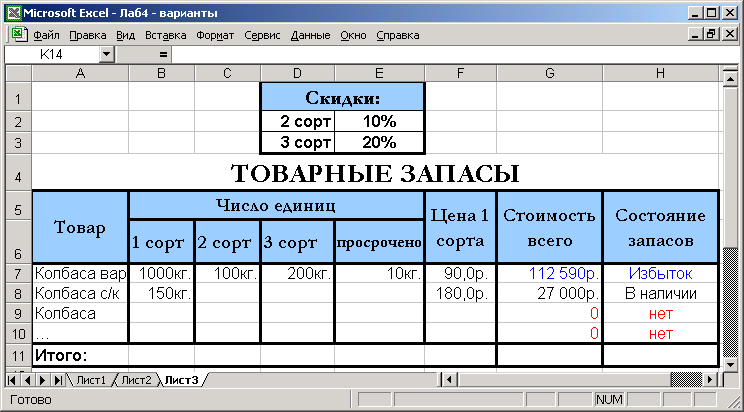Open the Файл menu
This screenshot has height=412, width=744.
point(46,35)
